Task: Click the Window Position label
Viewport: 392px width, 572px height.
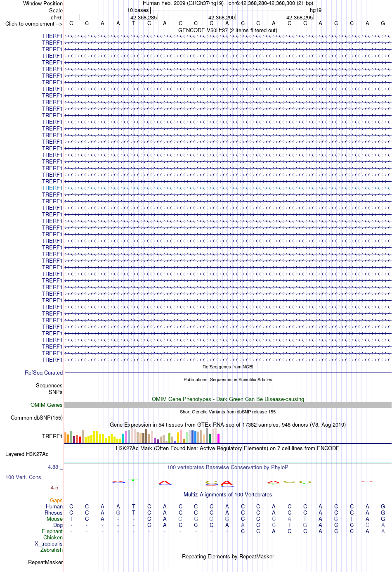Action: click(43, 3)
